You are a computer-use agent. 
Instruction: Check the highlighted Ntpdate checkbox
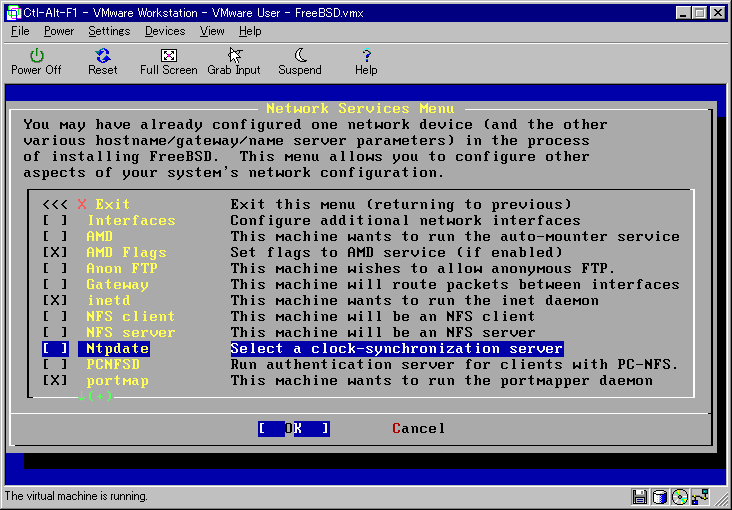click(55, 349)
